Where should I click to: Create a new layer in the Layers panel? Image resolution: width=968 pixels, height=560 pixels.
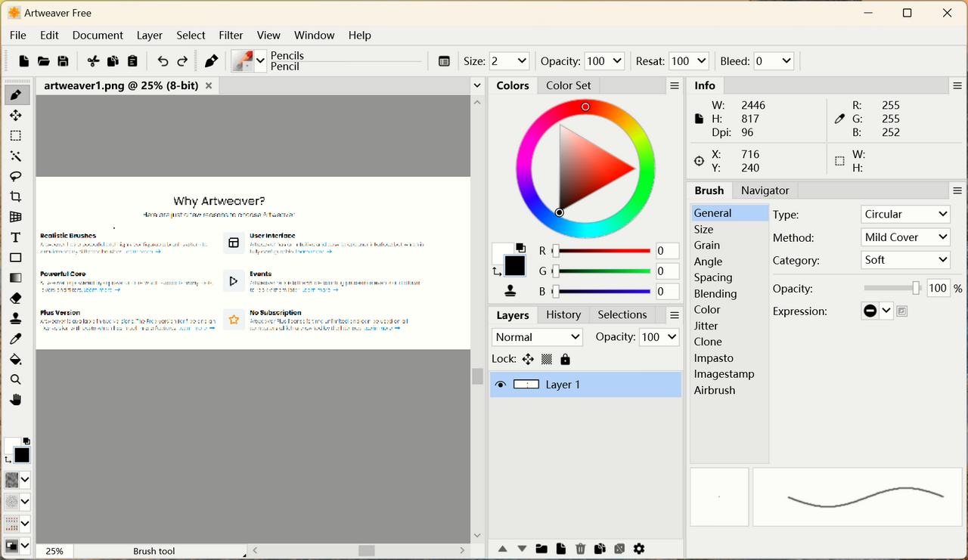click(x=560, y=549)
